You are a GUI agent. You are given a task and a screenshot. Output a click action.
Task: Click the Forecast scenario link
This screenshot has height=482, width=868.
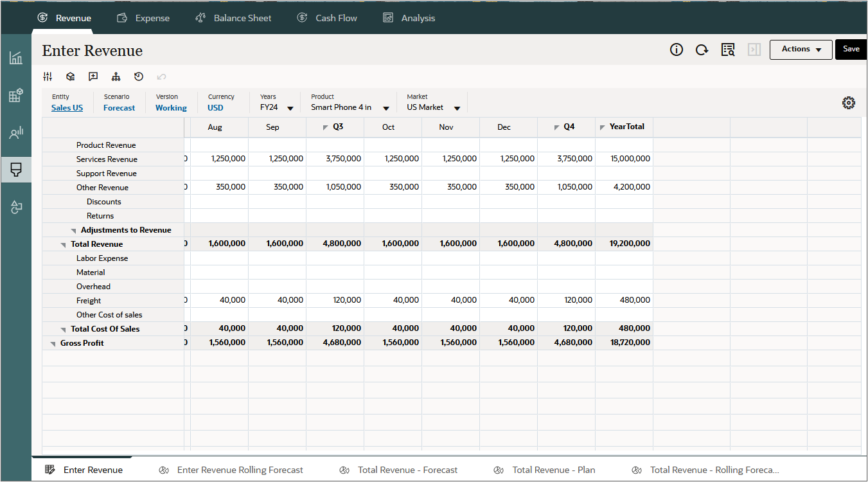pyautogui.click(x=119, y=108)
